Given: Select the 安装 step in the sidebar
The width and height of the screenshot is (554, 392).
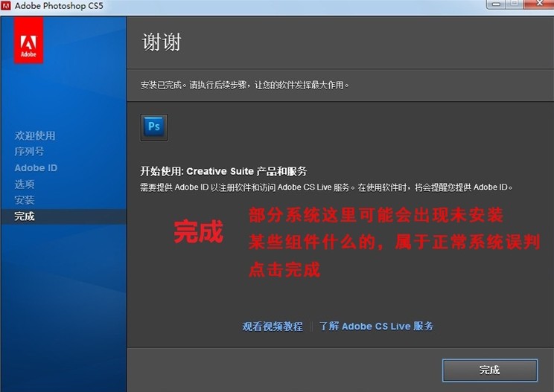Looking at the screenshot, I should click(25, 200).
